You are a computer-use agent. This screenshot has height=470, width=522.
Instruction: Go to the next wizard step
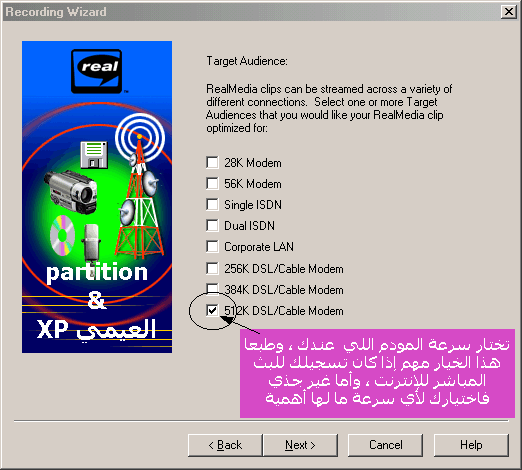point(300,445)
